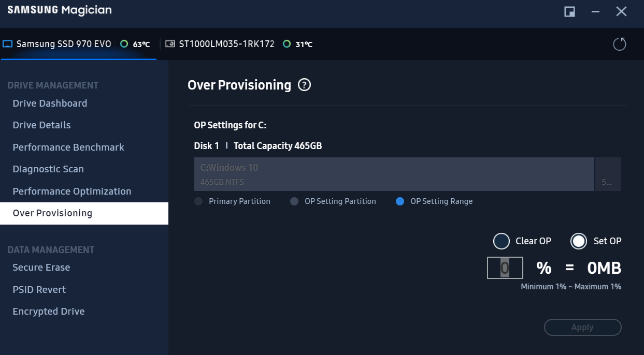The width and height of the screenshot is (644, 355).
Task: Select Over Provisioning in sidebar
Action: click(84, 213)
